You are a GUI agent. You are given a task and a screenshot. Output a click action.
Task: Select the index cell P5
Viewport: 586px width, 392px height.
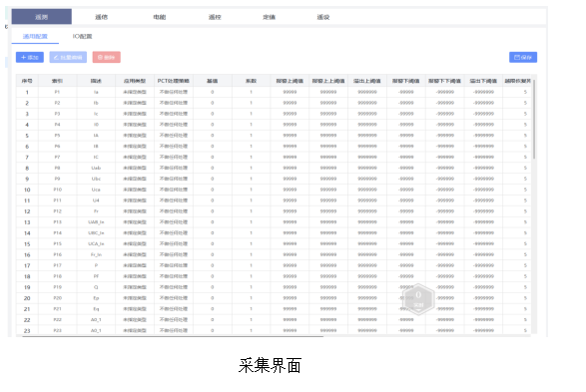point(57,135)
